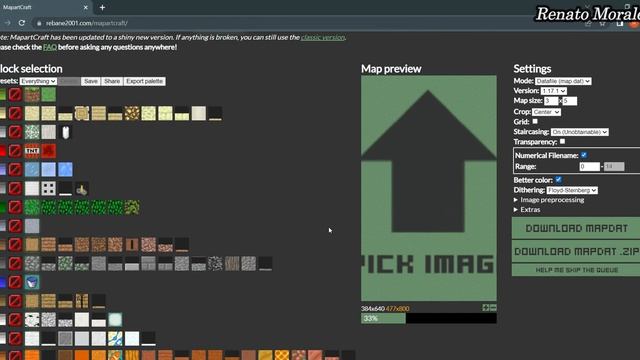
Task: Focus the Map size width field
Action: [x=551, y=101]
